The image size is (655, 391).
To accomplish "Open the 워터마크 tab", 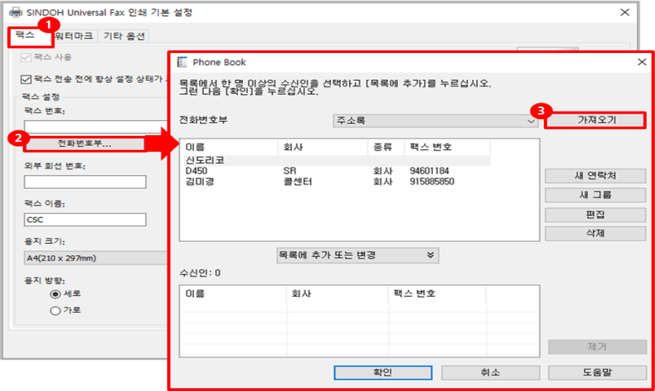I will click(x=74, y=36).
